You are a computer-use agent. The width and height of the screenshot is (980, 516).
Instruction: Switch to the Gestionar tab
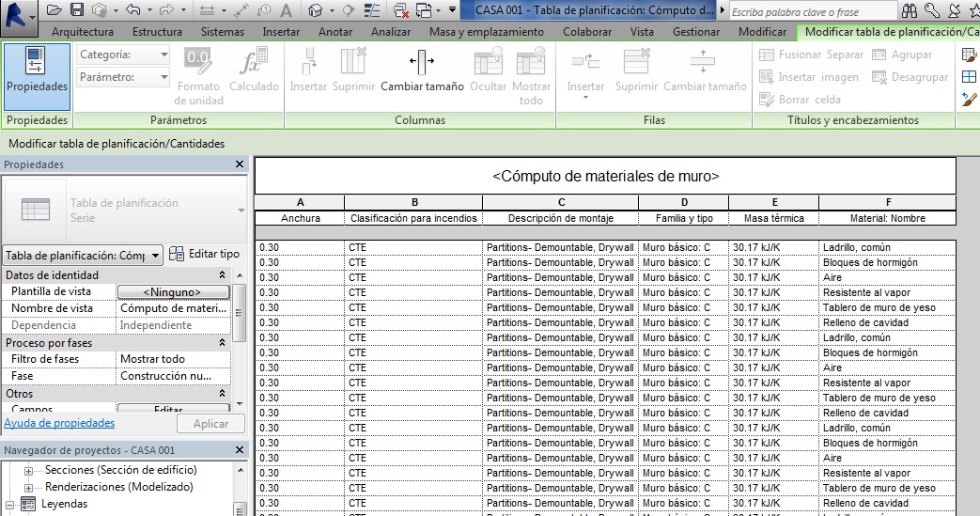point(696,32)
